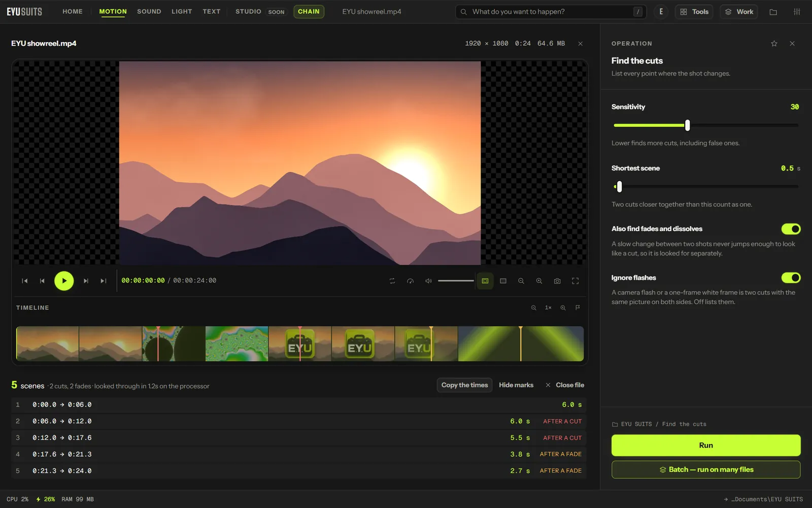The height and width of the screenshot is (508, 812).
Task: Open the settings sliders icon in the top bar
Action: (797, 12)
